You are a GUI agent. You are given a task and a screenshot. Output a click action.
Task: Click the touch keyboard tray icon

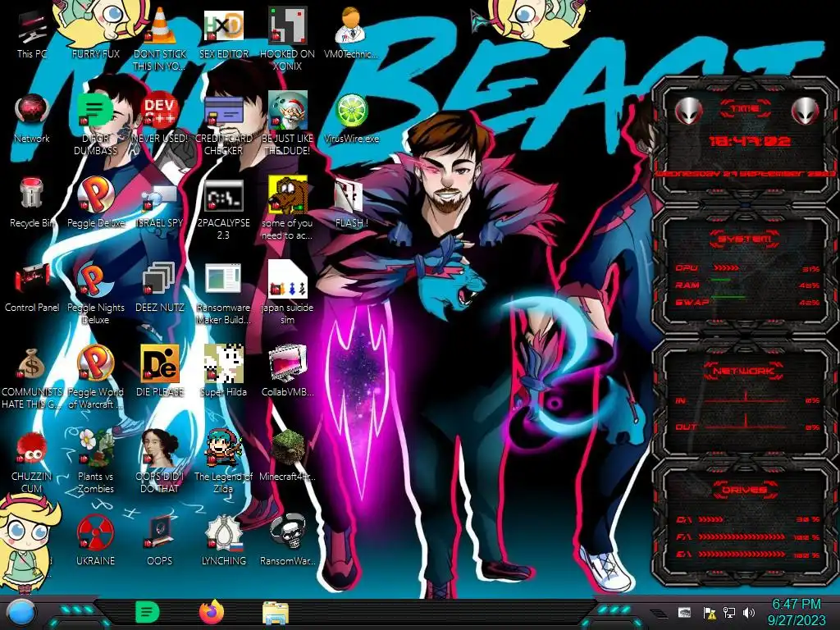684,613
